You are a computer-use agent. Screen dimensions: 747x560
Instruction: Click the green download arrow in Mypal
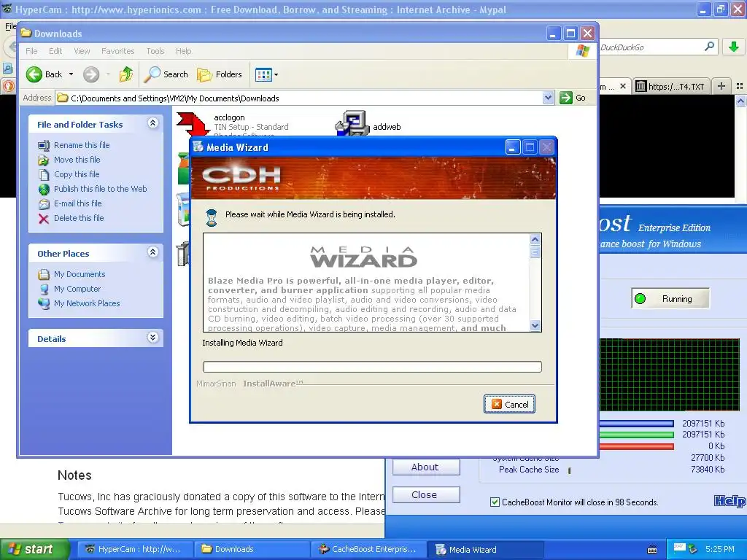tap(734, 47)
